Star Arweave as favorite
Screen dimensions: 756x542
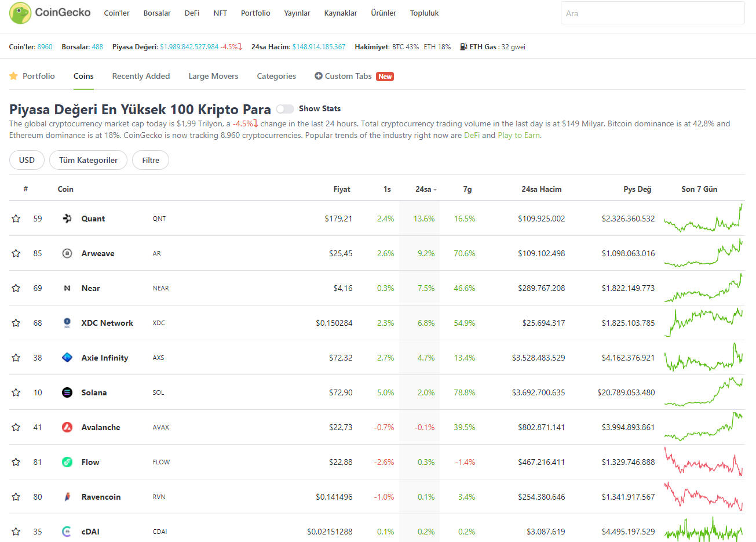(16, 253)
